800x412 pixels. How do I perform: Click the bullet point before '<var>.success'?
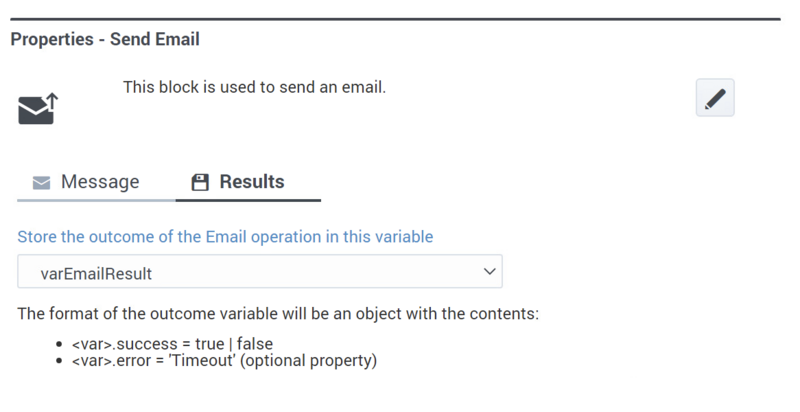pos(60,344)
